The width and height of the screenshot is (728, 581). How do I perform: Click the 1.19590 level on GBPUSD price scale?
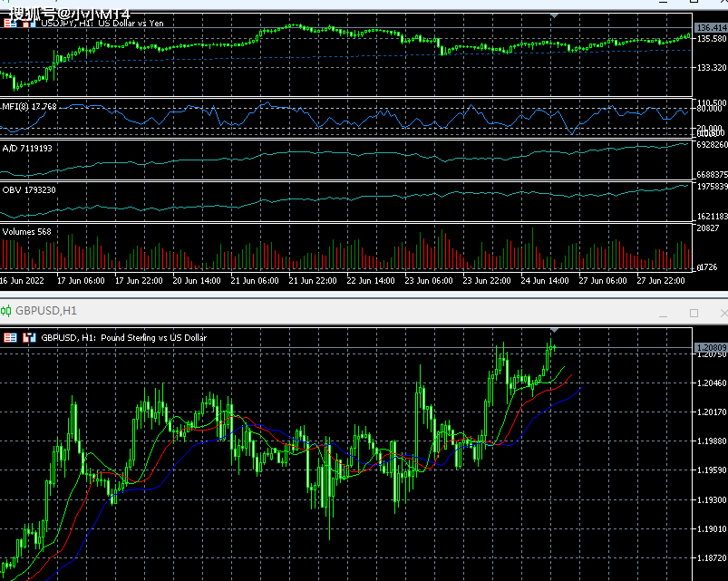click(711, 470)
